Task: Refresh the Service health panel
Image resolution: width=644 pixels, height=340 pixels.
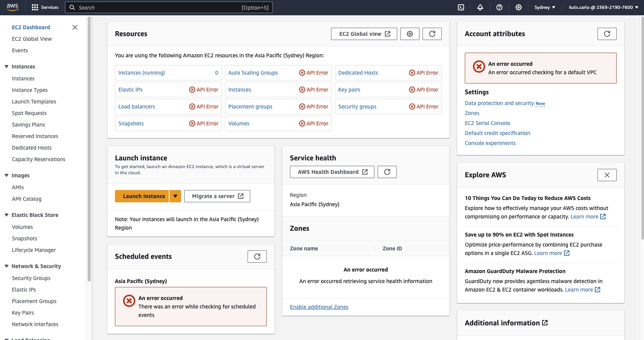Action: 387,172
